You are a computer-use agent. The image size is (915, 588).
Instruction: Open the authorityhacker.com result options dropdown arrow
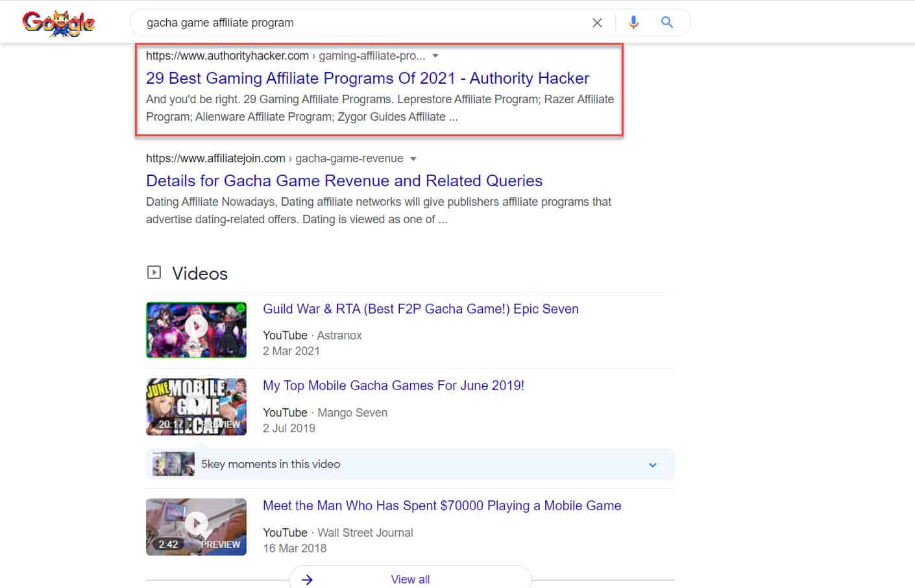(435, 56)
